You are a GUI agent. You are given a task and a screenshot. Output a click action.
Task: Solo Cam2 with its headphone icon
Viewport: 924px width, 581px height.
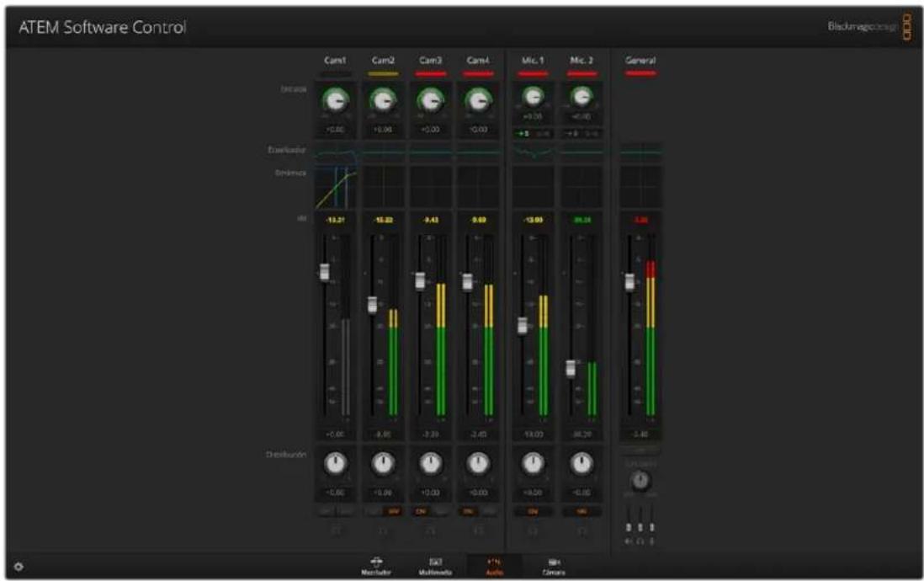(383, 530)
